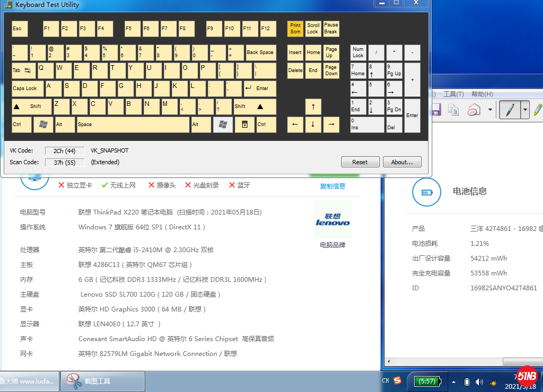Select the yellow highlighter tool

(537, 110)
